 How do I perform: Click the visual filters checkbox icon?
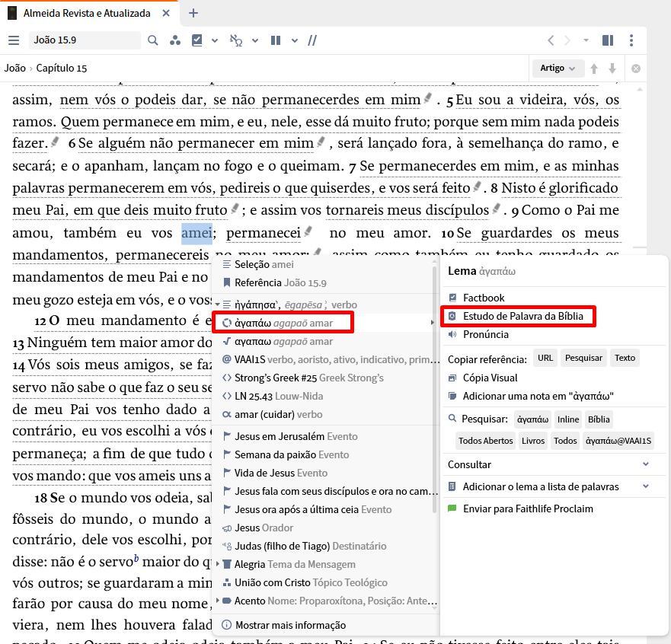tap(197, 40)
